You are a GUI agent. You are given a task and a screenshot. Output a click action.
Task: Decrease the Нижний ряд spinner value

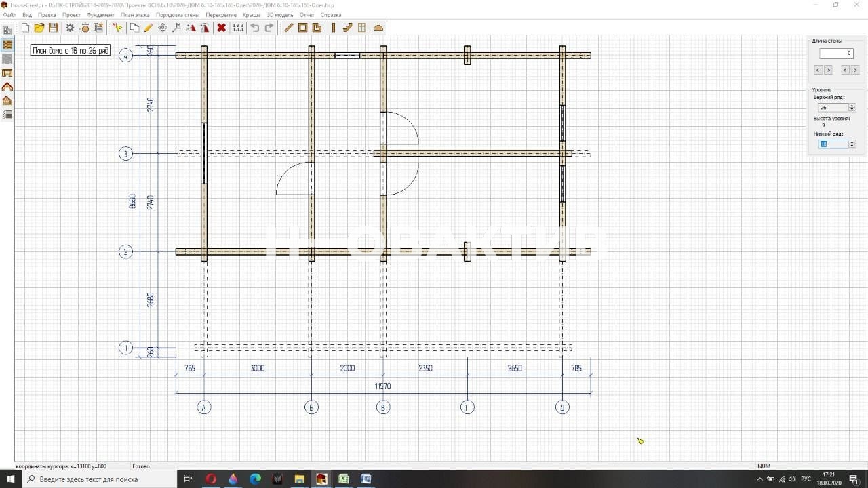coord(852,146)
